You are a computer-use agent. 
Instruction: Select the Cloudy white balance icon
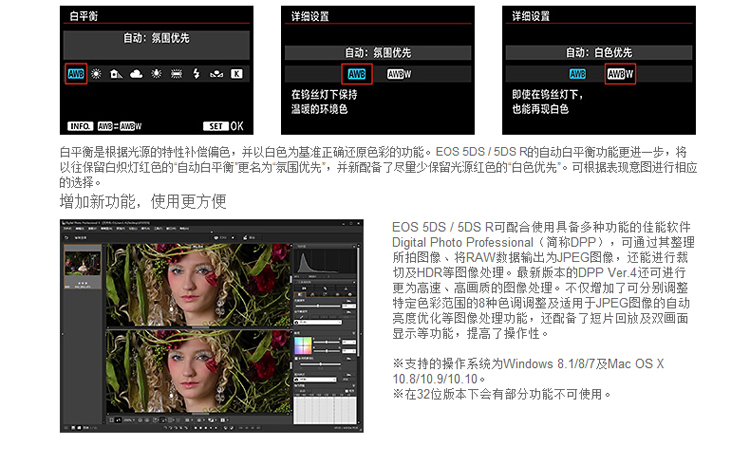136,74
